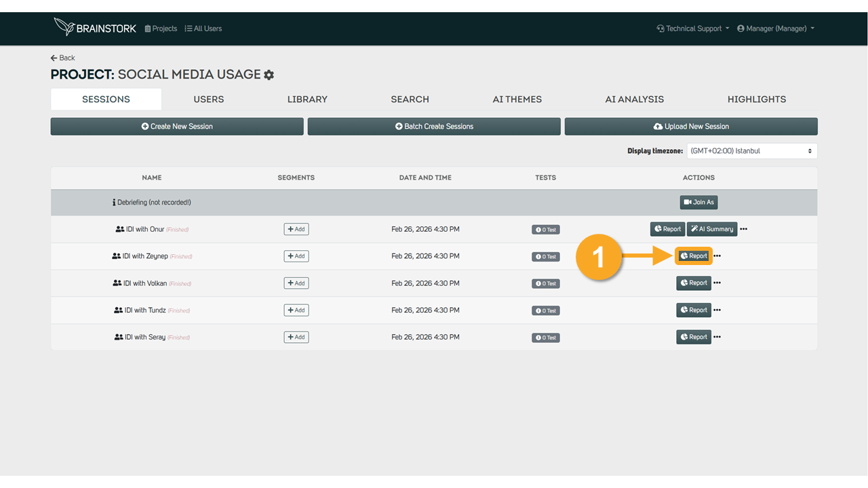Viewport: 868px width, 488px height.
Task: Expand the Manager account dropdown
Action: point(776,28)
